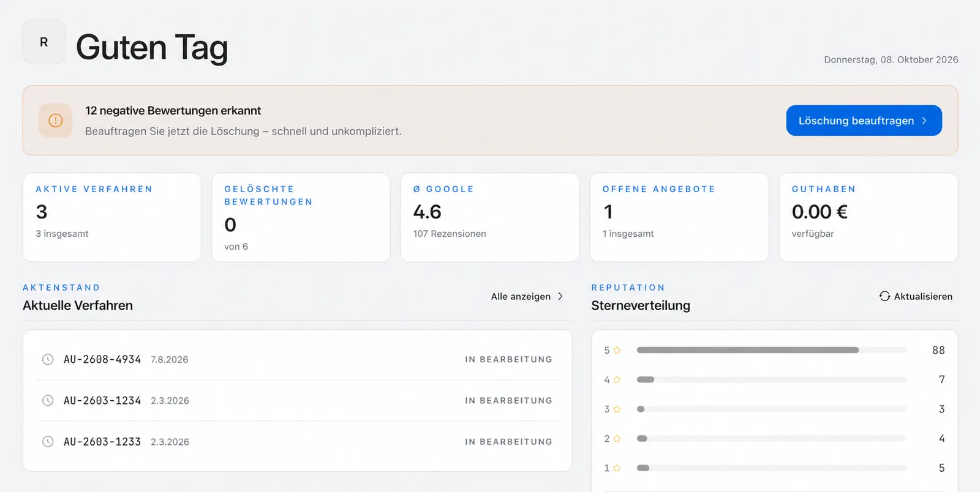Open the Guthaben card
The image size is (980, 492).
(x=868, y=217)
